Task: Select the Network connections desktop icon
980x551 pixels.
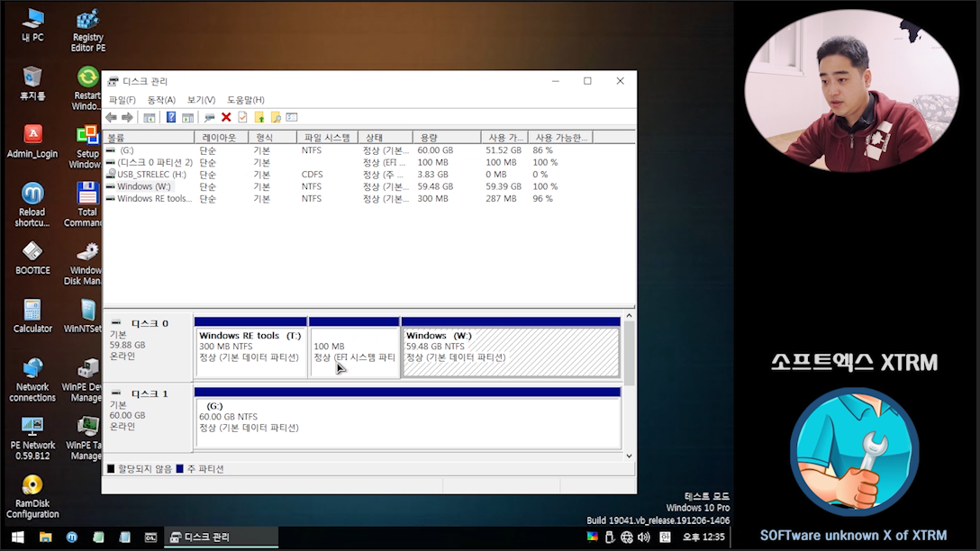Action: [x=32, y=379]
